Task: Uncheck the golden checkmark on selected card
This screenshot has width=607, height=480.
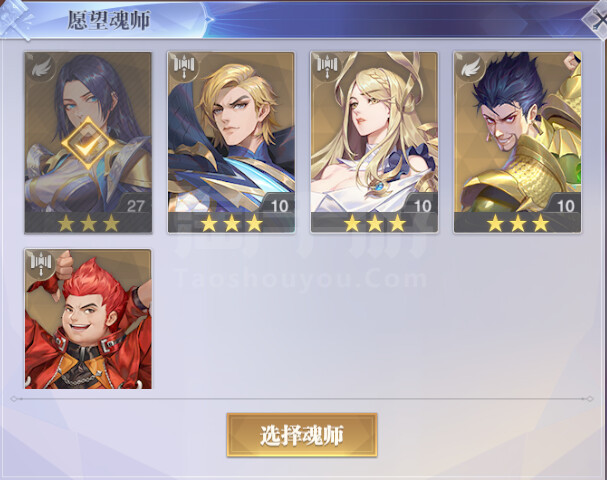Action: point(88,143)
